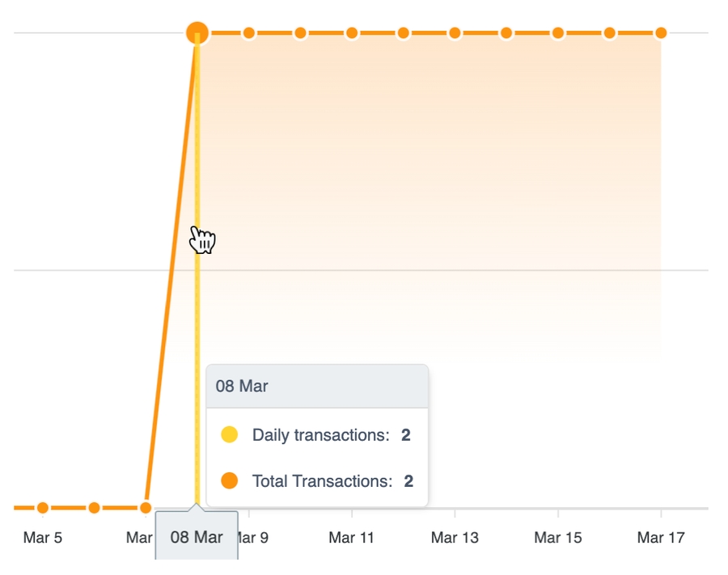Image resolution: width=728 pixels, height=575 pixels.
Task: Click the Mar 15 axis label
Action: [x=558, y=538]
